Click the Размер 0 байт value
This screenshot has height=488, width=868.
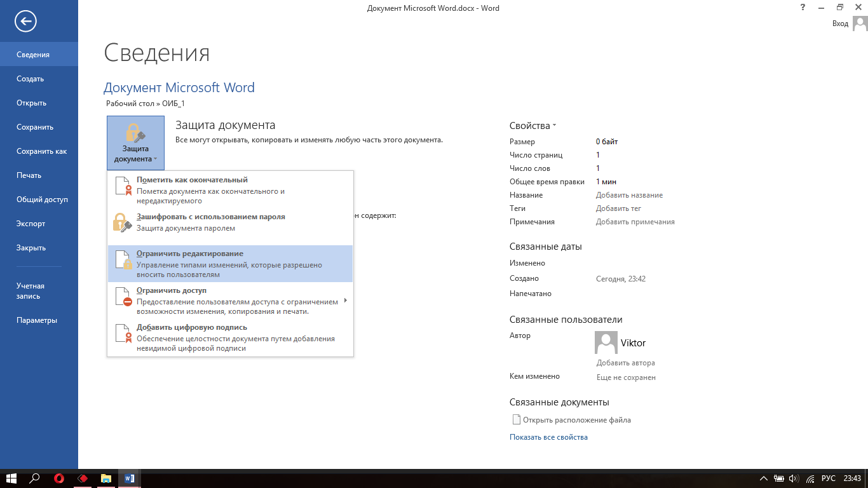607,142
